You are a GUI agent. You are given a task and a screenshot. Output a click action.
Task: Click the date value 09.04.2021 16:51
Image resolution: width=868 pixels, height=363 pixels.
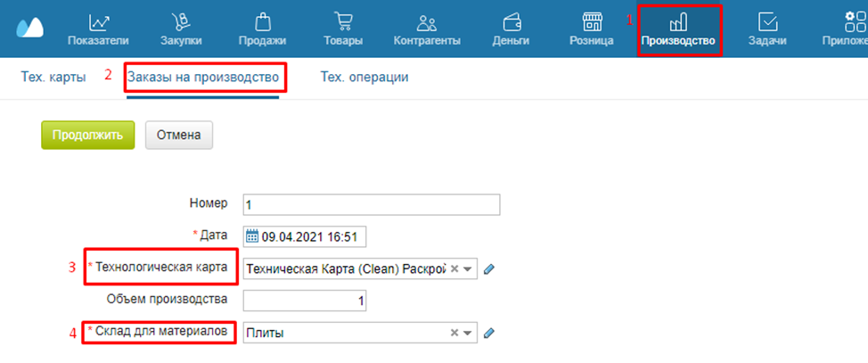pos(309,237)
